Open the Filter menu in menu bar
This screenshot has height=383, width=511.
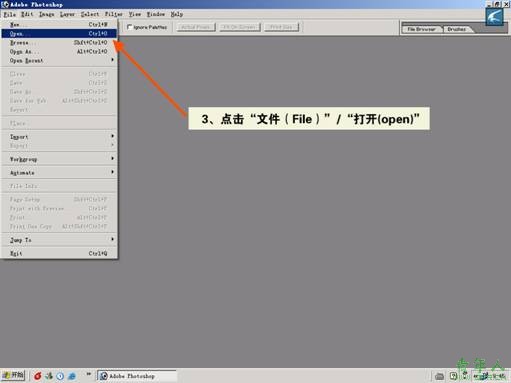(114, 14)
